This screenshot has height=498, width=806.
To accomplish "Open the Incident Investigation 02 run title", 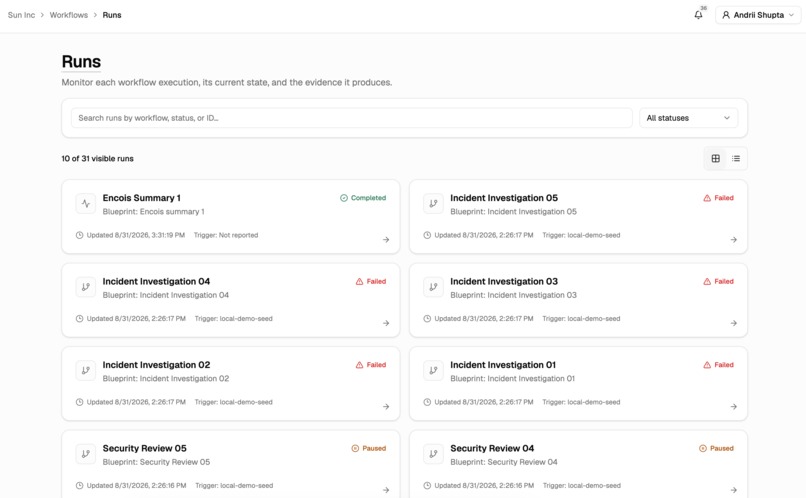I will tap(156, 365).
